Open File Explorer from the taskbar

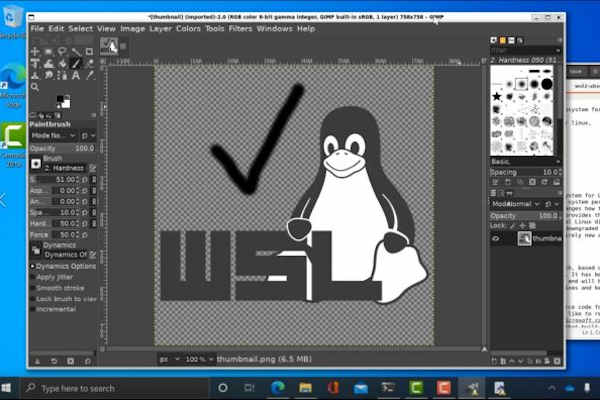tap(305, 388)
